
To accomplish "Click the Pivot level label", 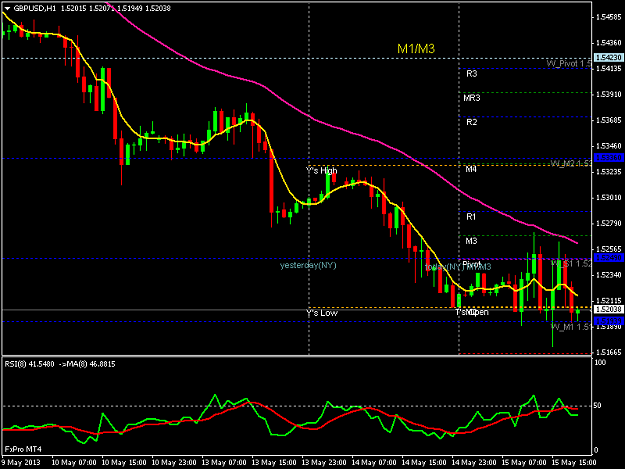I will click(x=471, y=264).
